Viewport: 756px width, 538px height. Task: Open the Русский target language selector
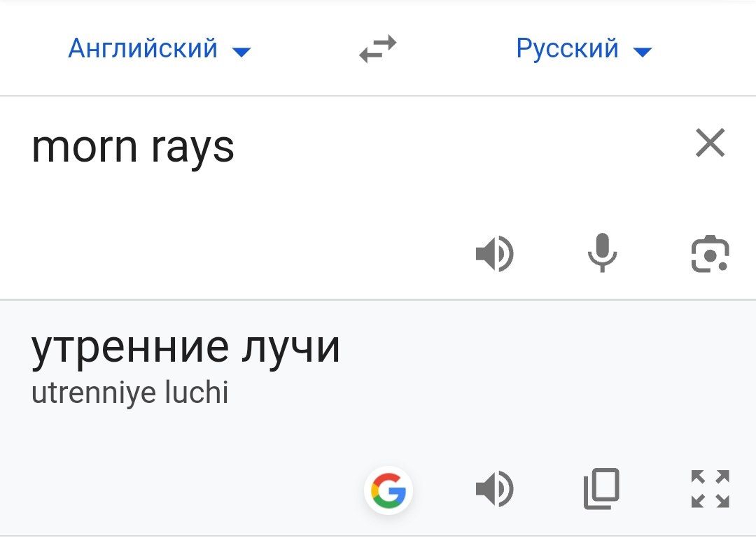584,49
